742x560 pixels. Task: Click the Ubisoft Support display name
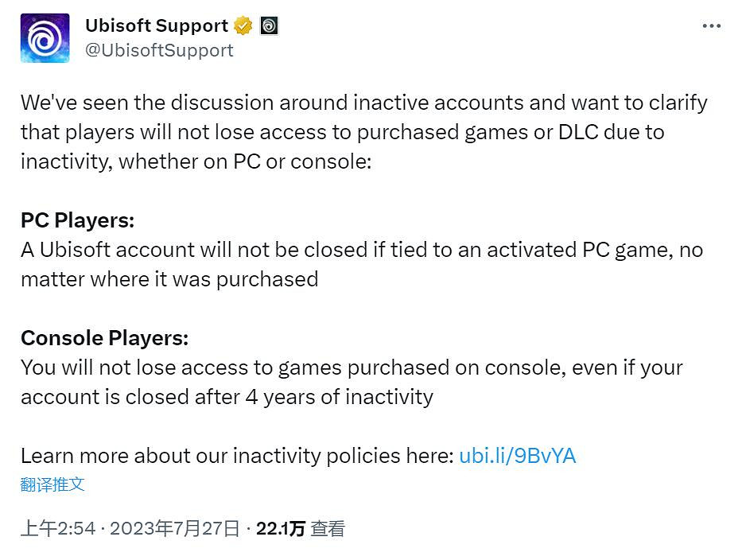point(157,25)
